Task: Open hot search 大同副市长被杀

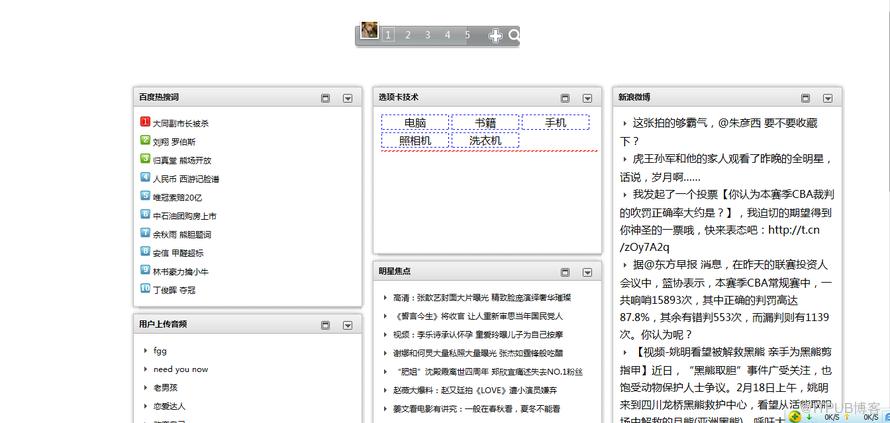Action: (x=181, y=123)
